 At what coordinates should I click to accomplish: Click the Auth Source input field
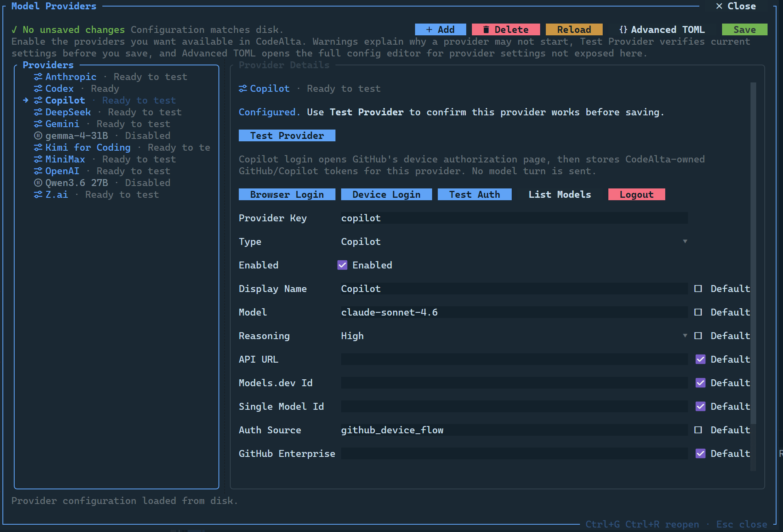point(514,430)
